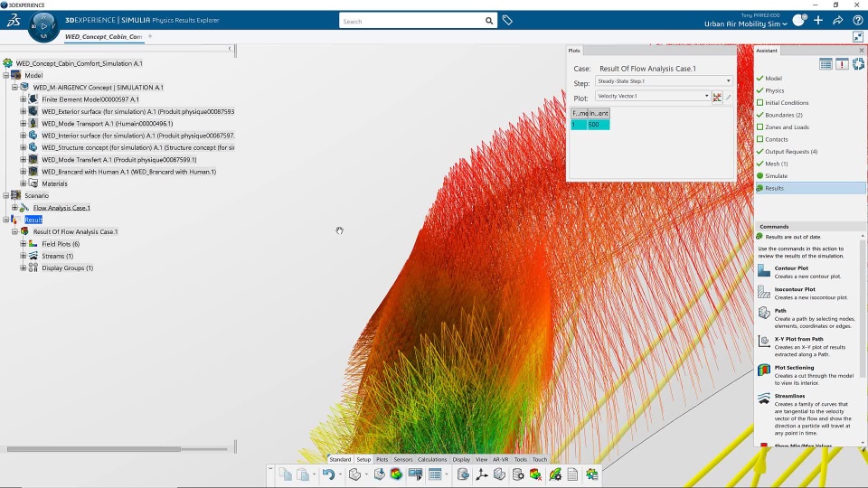Click the share arrow icon in header
Image resolution: width=868 pixels, height=488 pixels.
[x=838, y=21]
